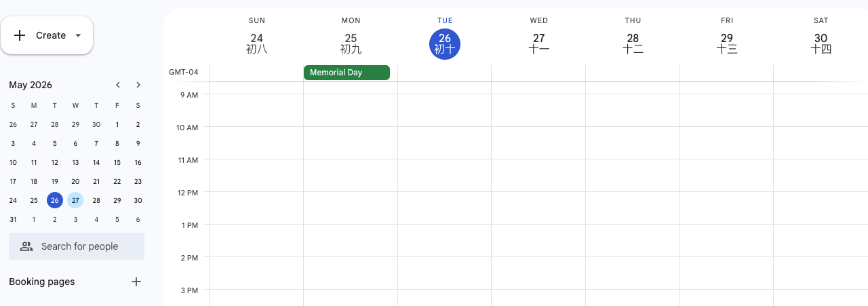The height and width of the screenshot is (306, 868).
Task: Go to previous month in mini calendar
Action: 118,85
